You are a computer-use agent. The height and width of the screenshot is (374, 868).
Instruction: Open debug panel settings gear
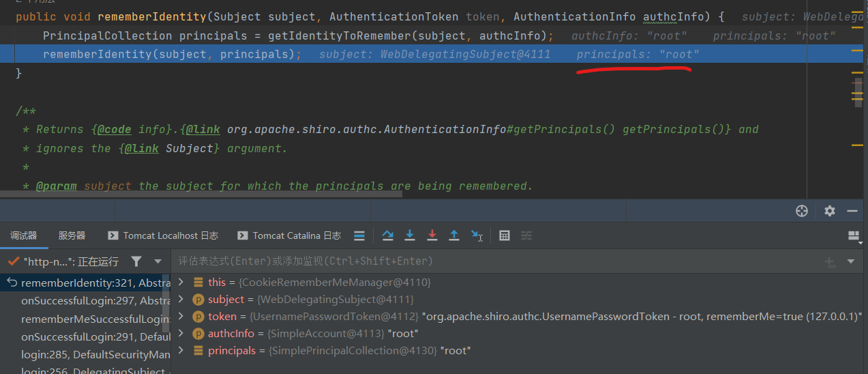[829, 211]
